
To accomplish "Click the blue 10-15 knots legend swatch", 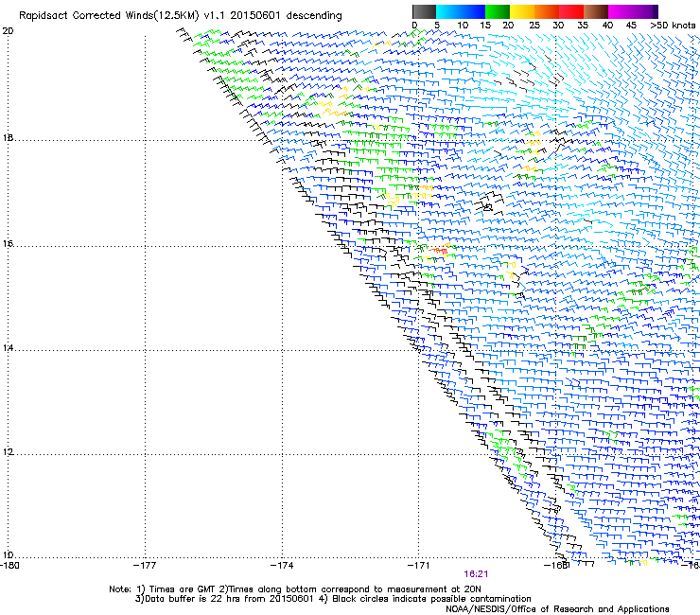I will (x=473, y=11).
